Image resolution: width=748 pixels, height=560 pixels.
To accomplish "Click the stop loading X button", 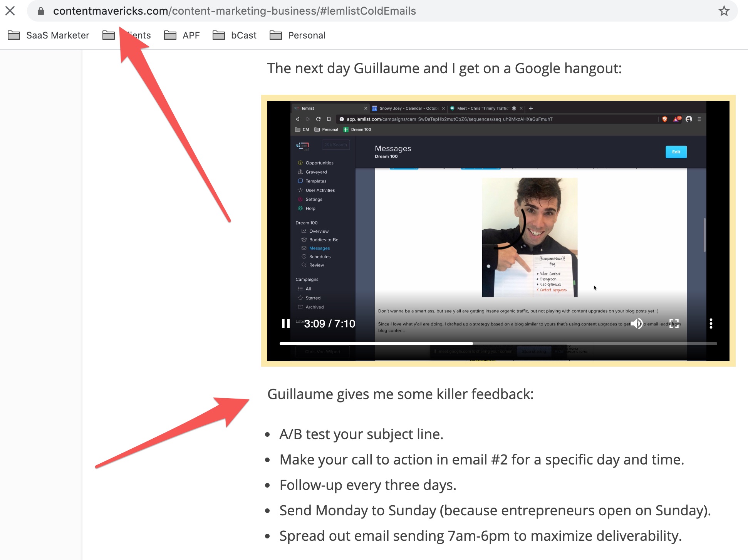I will click(x=10, y=11).
